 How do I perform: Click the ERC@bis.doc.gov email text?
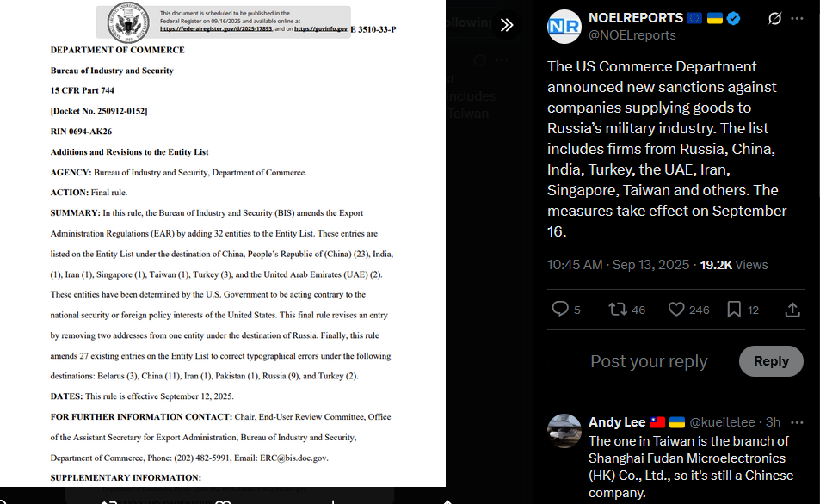click(x=293, y=458)
